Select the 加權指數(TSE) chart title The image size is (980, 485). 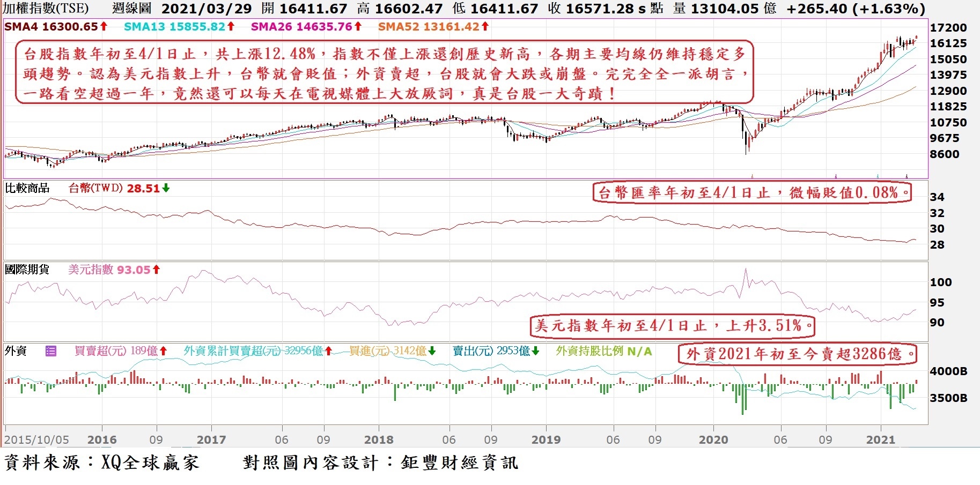point(46,9)
